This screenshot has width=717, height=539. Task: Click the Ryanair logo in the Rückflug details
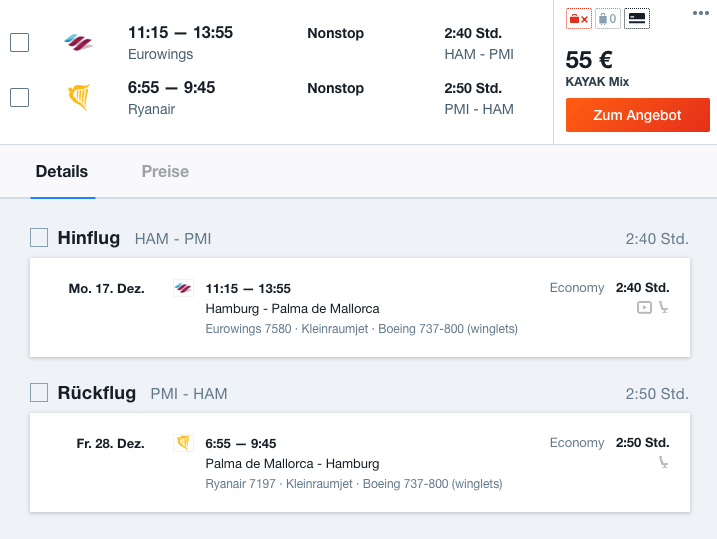pyautogui.click(x=183, y=443)
